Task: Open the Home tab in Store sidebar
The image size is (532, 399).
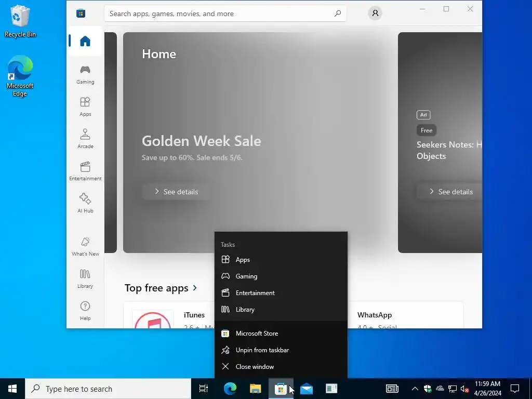Action: pos(85,41)
